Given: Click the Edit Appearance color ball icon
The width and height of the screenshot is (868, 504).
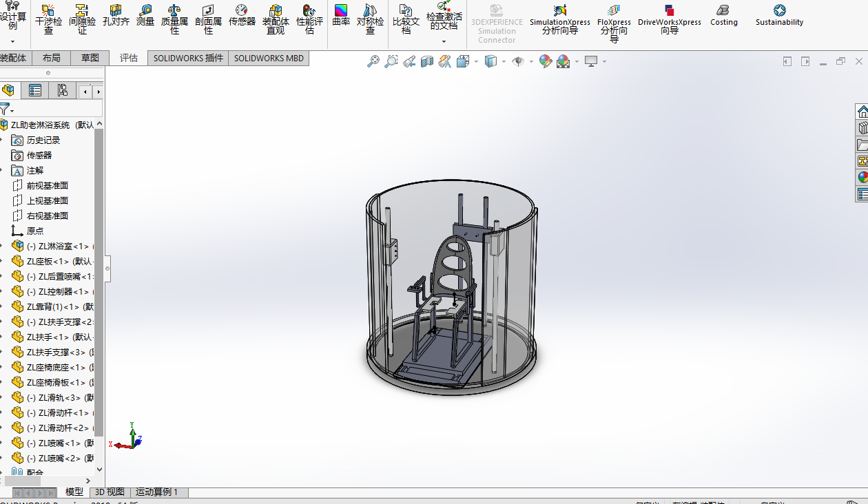Looking at the screenshot, I should 546,61.
